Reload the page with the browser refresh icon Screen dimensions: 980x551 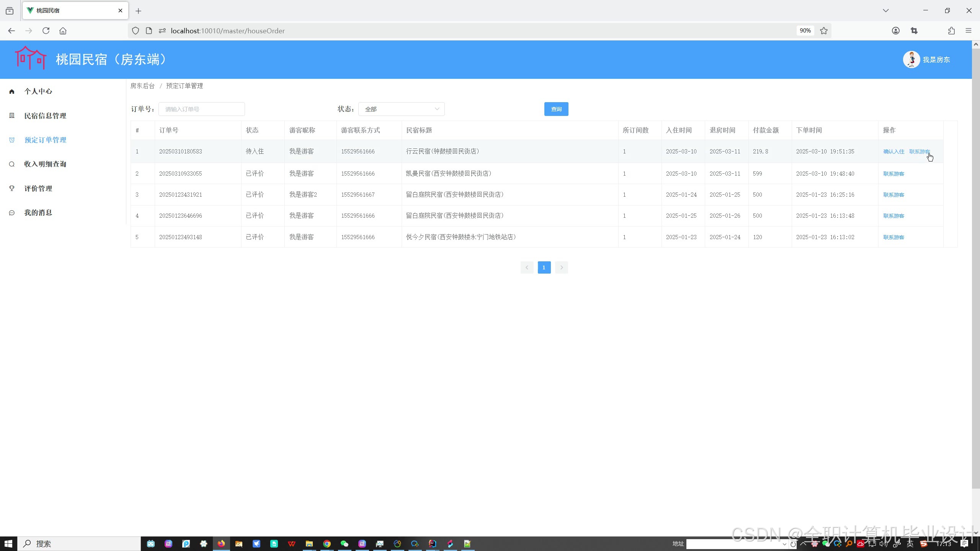46,31
